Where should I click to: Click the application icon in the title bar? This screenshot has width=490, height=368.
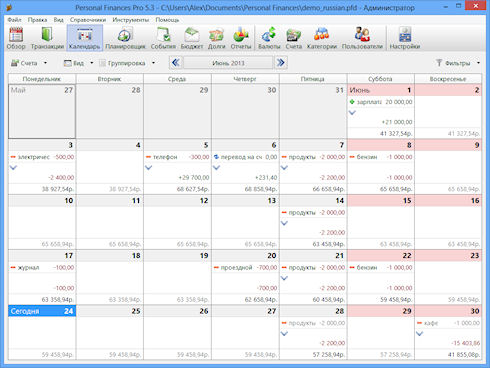pyautogui.click(x=9, y=7)
